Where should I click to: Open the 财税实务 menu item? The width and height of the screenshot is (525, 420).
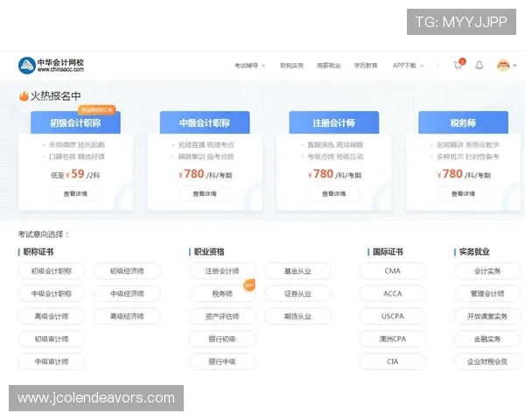coord(291,66)
